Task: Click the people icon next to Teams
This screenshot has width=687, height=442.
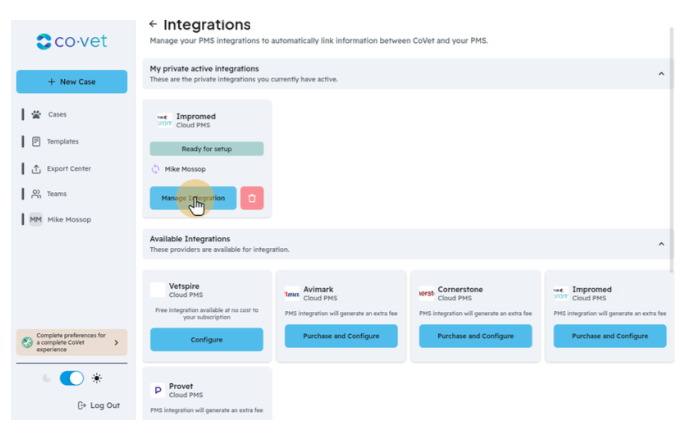Action: pyautogui.click(x=36, y=194)
